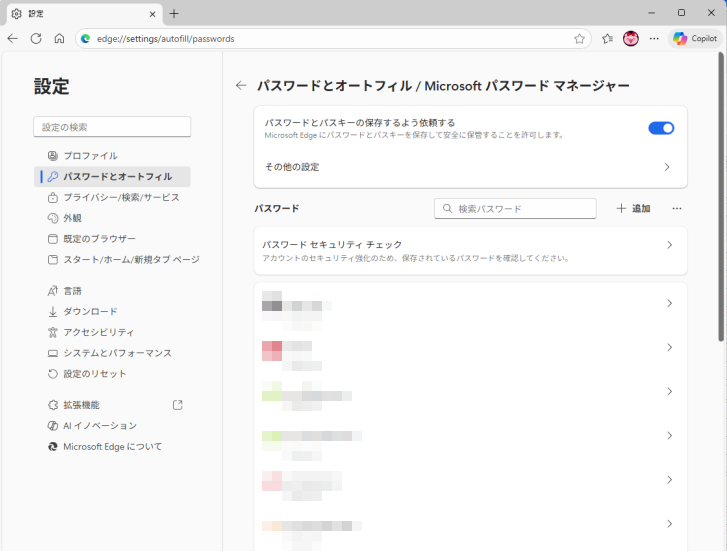Click the システムとパフォーマンス laptop icon
This screenshot has height=553, width=727.
[x=53, y=353]
